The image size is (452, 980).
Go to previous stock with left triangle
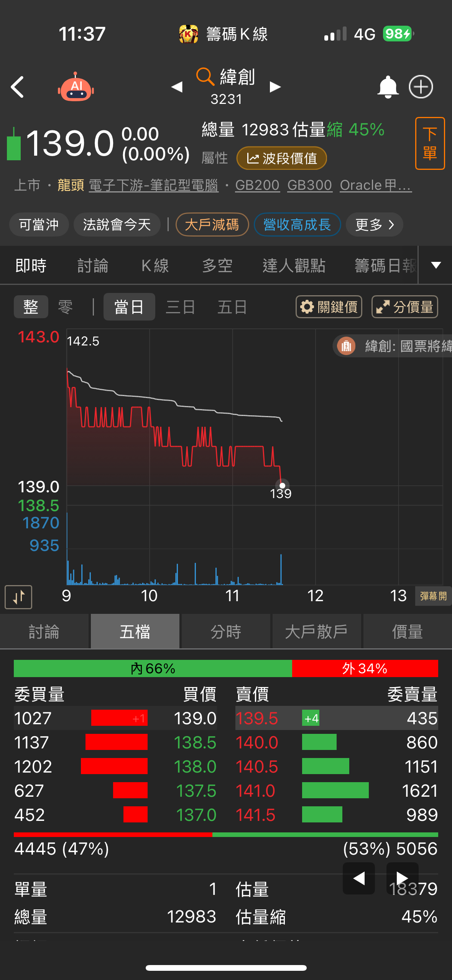pos(177,87)
